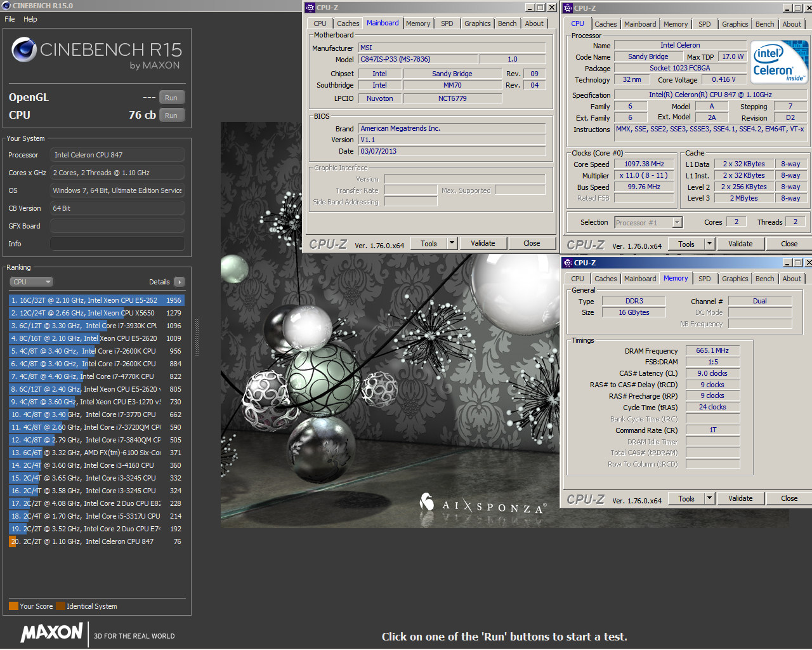
Task: Select ranking row 13 AMD FX-6100
Action: pyautogui.click(x=96, y=453)
